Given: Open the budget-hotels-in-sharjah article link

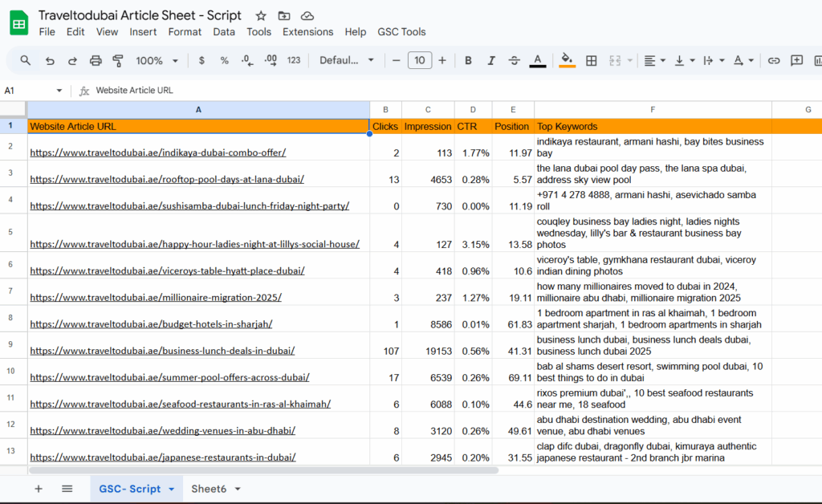Looking at the screenshot, I should coord(151,324).
